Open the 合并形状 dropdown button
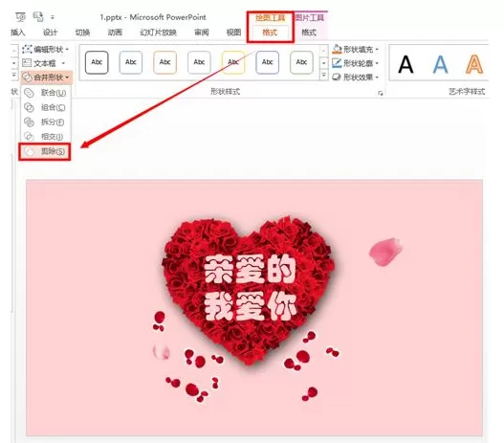Screen dimensions: 504x443 click(46, 78)
